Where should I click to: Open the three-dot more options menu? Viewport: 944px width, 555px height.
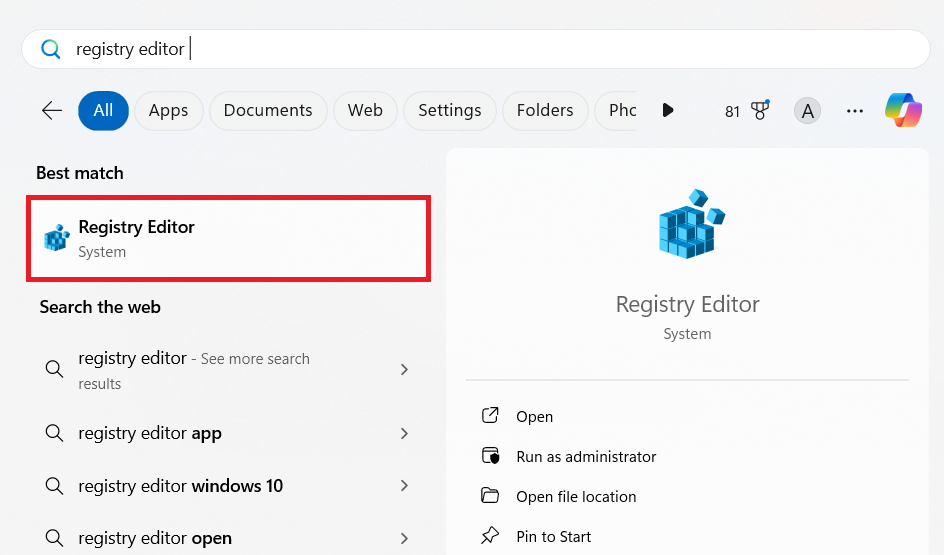click(x=855, y=111)
